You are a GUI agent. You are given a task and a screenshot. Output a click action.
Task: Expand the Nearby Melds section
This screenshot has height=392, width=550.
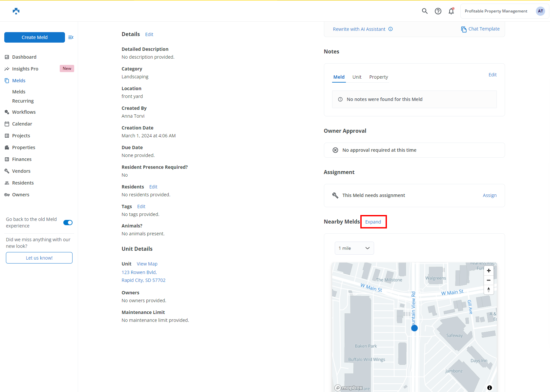373,222
